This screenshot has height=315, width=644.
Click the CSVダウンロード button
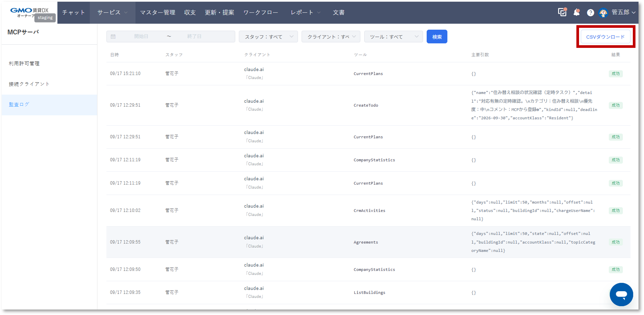(605, 37)
